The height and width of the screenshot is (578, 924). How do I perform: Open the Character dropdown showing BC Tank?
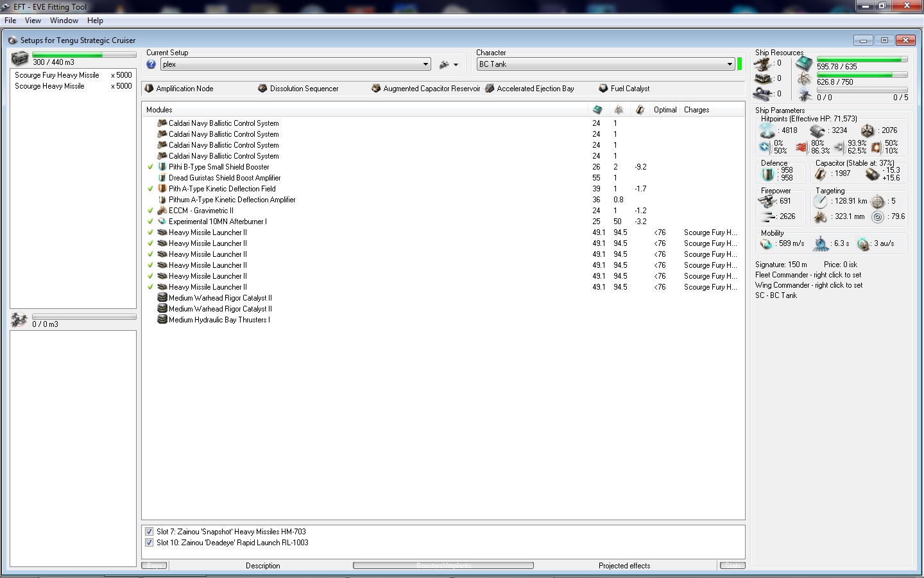click(x=606, y=64)
